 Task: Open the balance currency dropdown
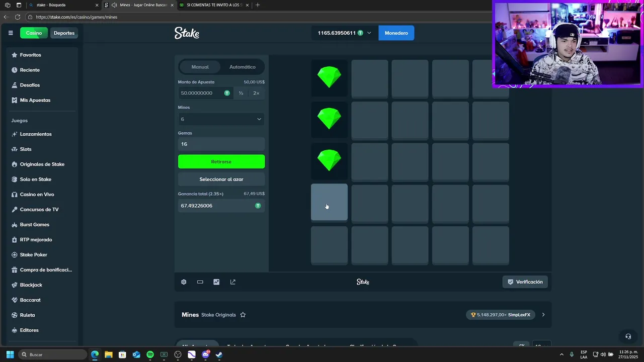point(369,33)
